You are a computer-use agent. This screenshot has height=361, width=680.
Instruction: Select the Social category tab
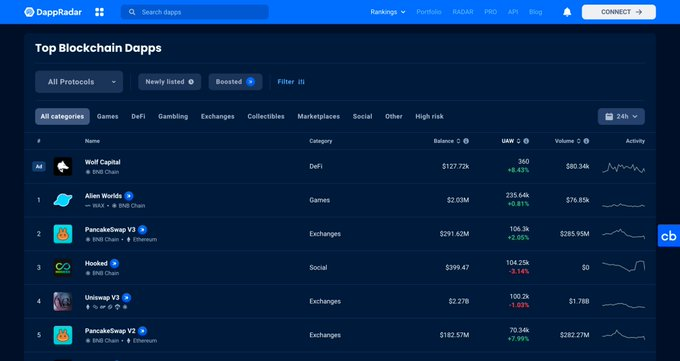363,116
